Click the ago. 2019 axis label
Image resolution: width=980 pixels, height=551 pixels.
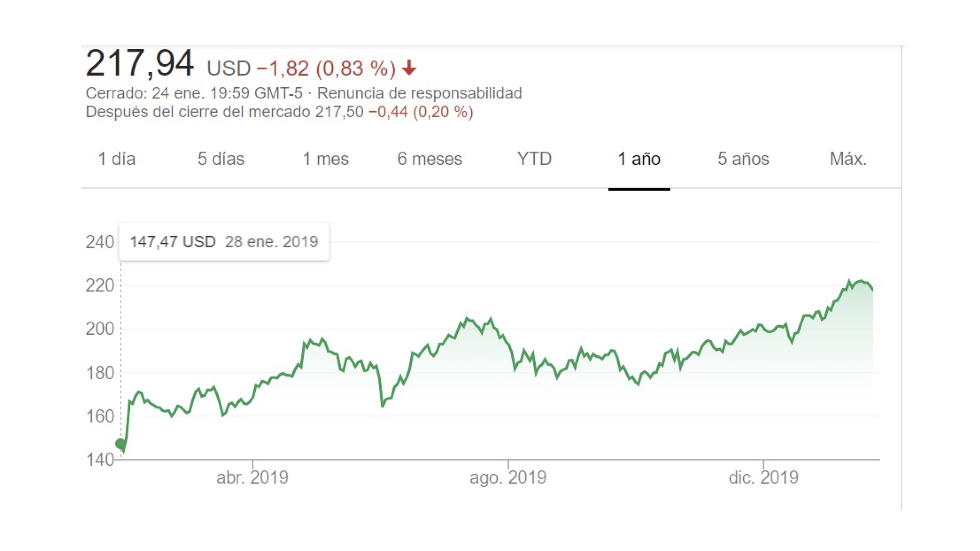click(x=508, y=478)
